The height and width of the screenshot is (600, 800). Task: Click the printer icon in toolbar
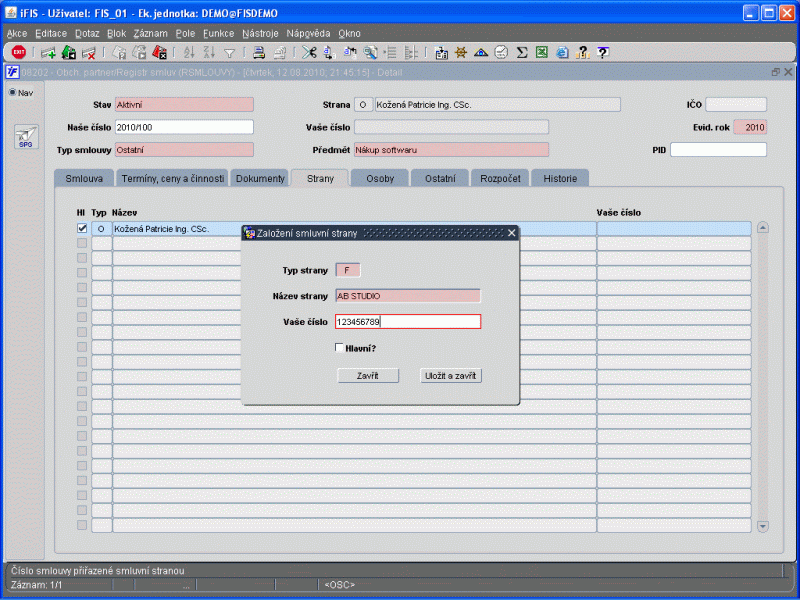click(x=258, y=52)
